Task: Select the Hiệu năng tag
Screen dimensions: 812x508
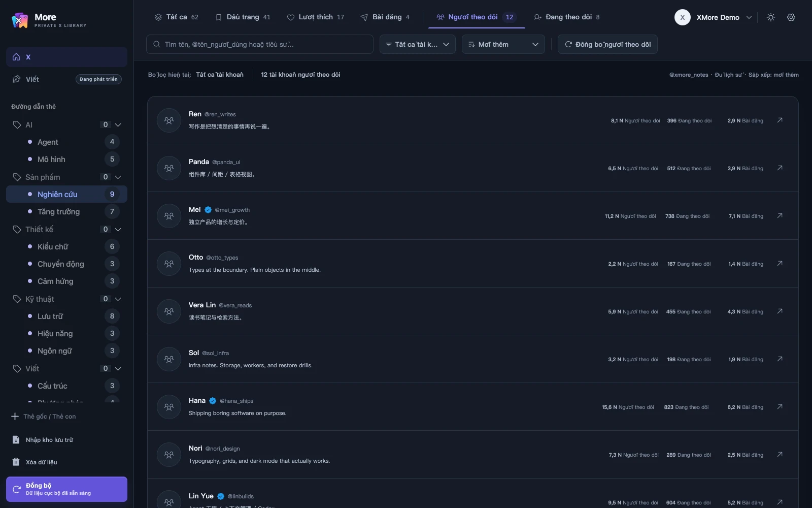Action: tap(66, 334)
